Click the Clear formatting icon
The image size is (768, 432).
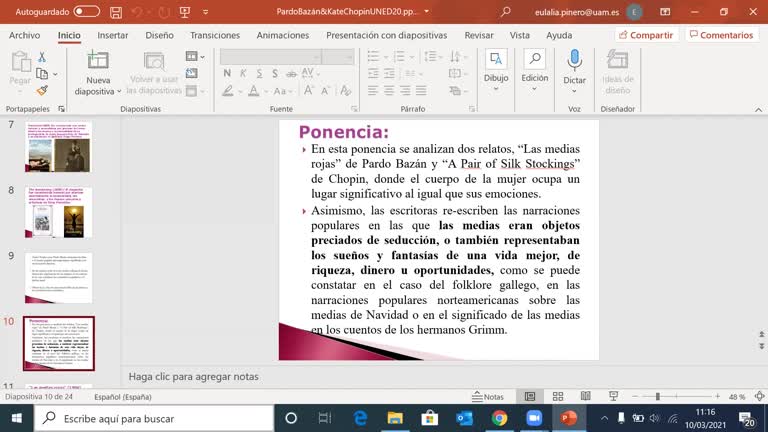click(x=345, y=91)
